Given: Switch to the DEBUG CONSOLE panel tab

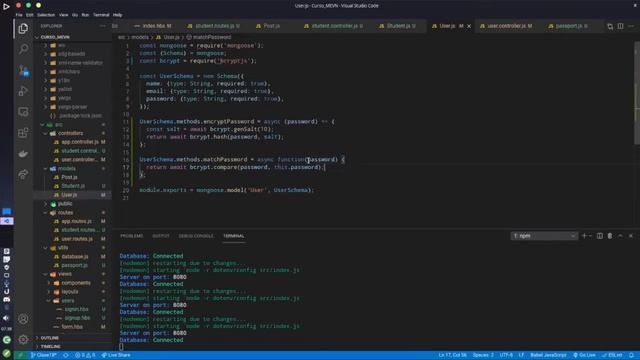Looking at the screenshot, I should pyautogui.click(x=196, y=236).
